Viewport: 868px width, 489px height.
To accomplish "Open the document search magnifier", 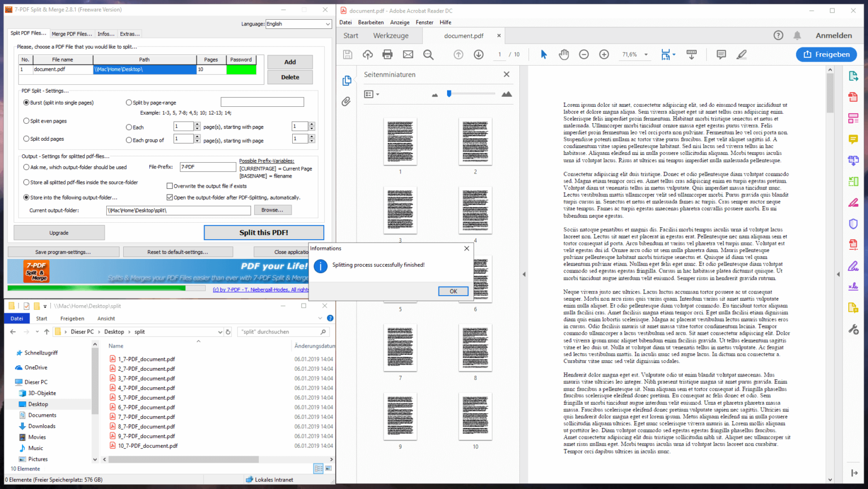I will [428, 54].
